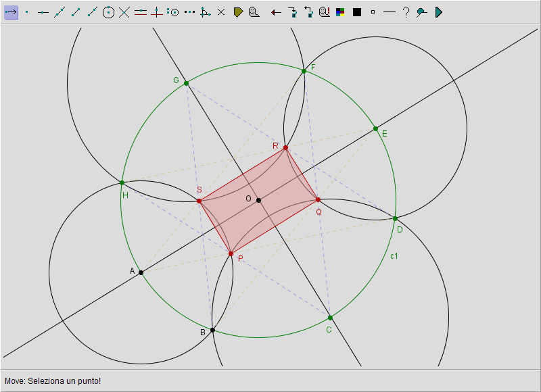This screenshot has height=392, width=541.
Task: Toggle show hidden objects ghost with exclamation
Action: pyautogui.click(x=325, y=12)
